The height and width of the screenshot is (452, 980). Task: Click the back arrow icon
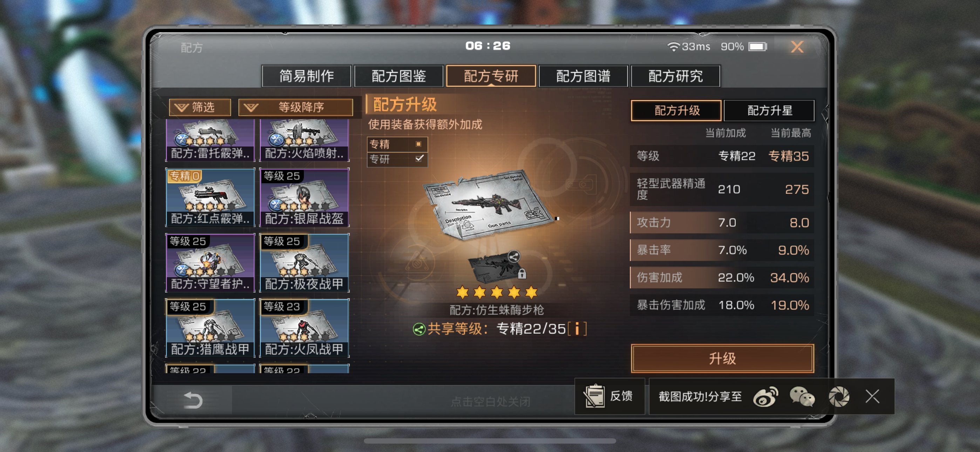[193, 400]
